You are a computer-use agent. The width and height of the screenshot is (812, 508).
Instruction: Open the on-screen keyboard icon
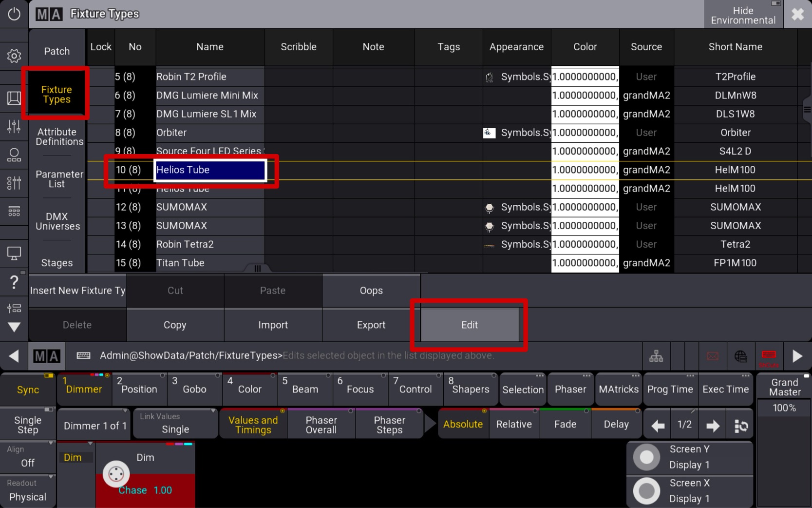coord(83,355)
